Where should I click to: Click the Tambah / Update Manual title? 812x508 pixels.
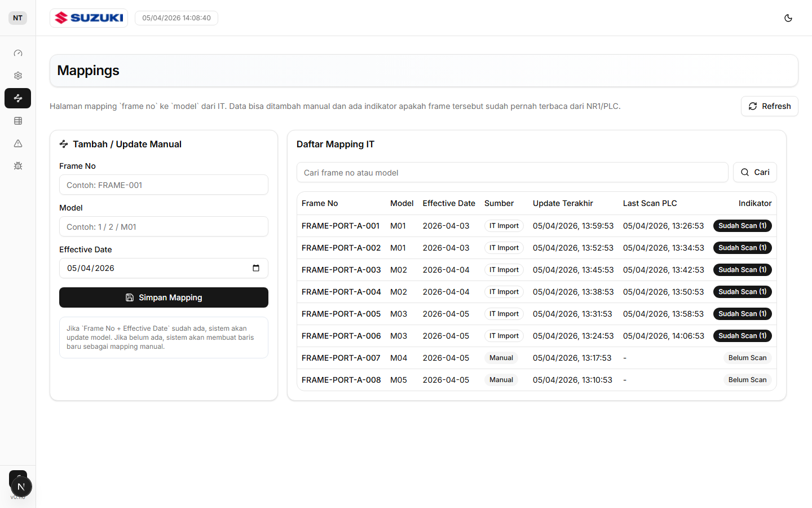127,144
